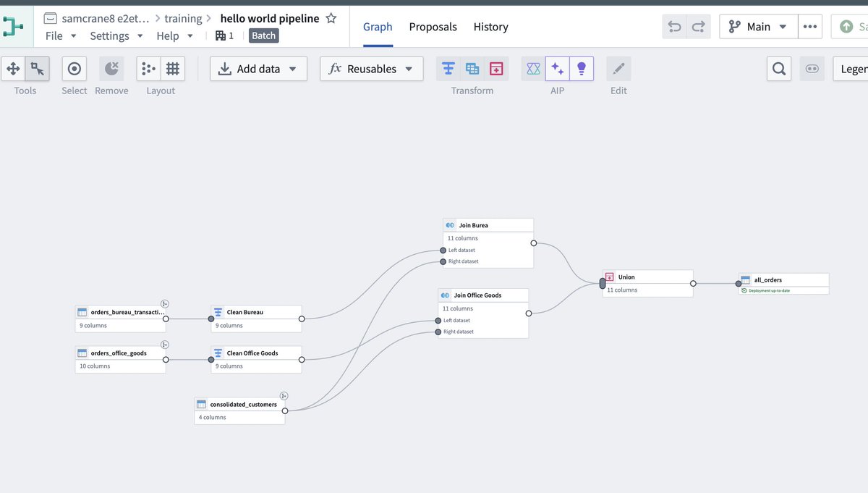Image resolution: width=868 pixels, height=493 pixels.
Task: Click the AIP sparkles generate icon
Action: tap(557, 69)
